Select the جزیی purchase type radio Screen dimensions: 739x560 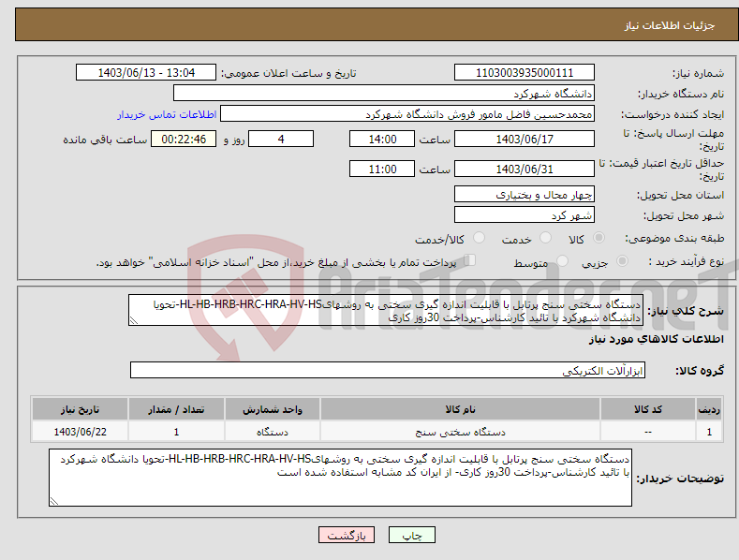(622, 260)
